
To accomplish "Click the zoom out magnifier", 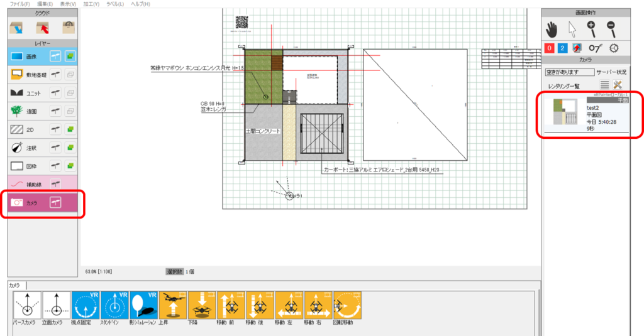I will (611, 28).
